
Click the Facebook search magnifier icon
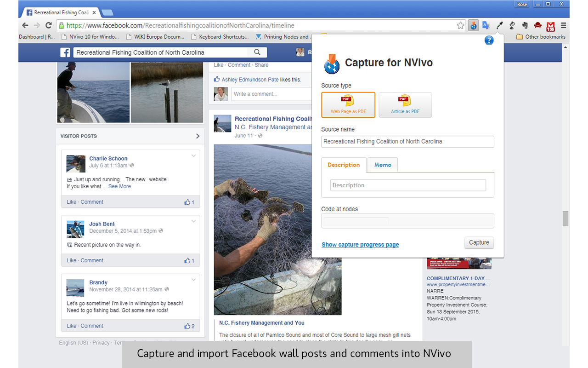[x=257, y=52]
